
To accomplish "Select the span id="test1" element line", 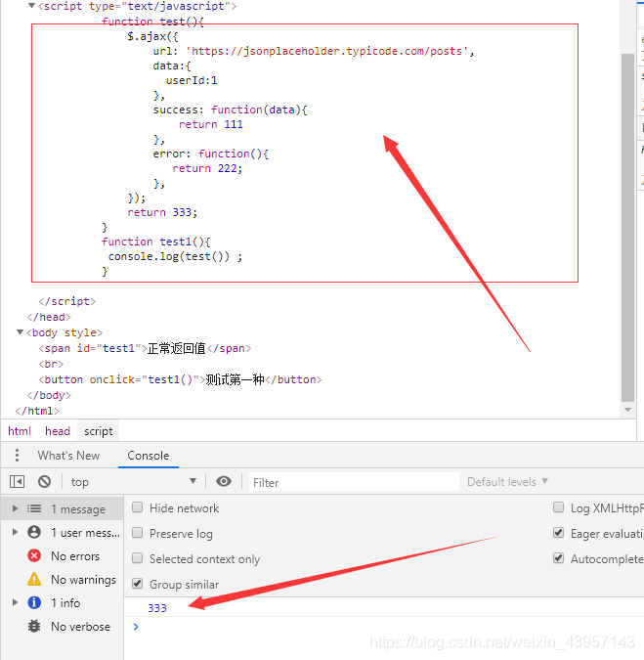I will [x=145, y=348].
